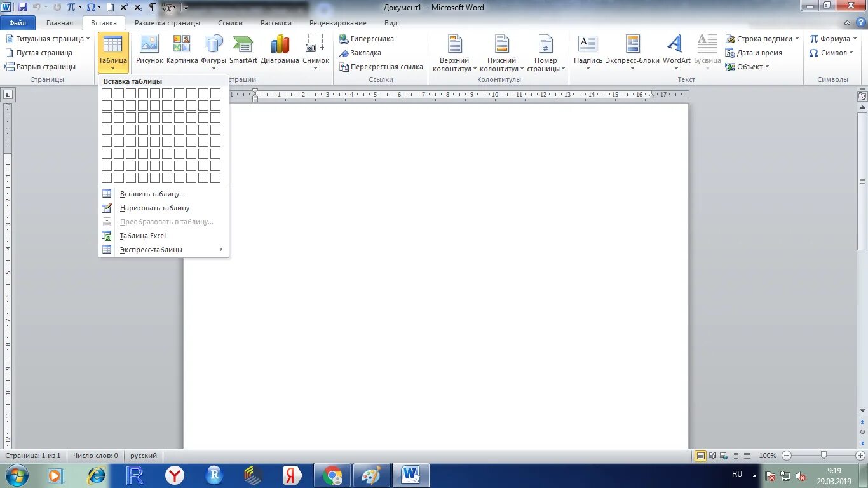Click the русский language indicator

(144, 456)
